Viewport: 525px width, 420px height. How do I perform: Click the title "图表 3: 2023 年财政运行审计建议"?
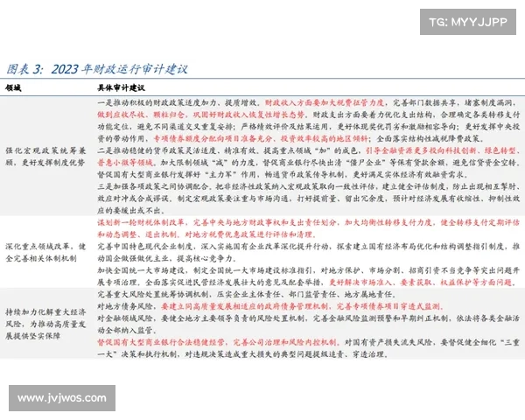coord(97,69)
